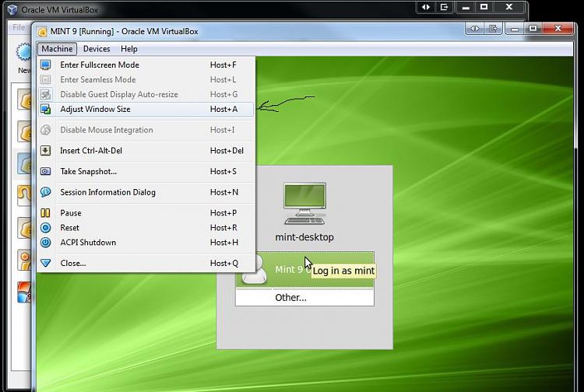Click the double-arrow button in MINT 9 title bar
The image size is (584, 392).
(475, 29)
